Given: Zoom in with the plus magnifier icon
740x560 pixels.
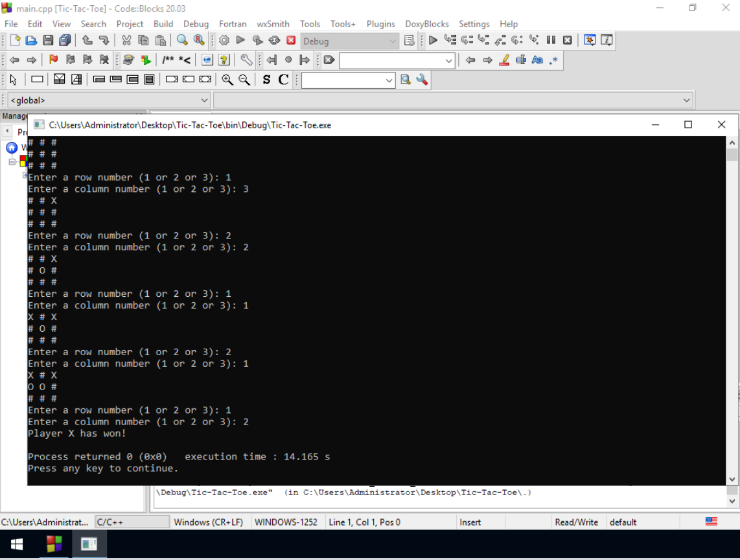Looking at the screenshot, I should click(227, 80).
